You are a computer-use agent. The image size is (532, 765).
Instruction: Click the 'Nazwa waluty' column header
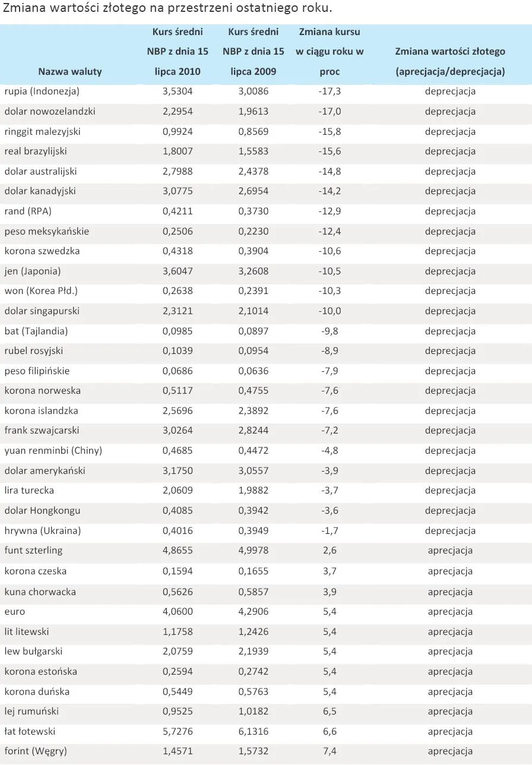[70, 71]
